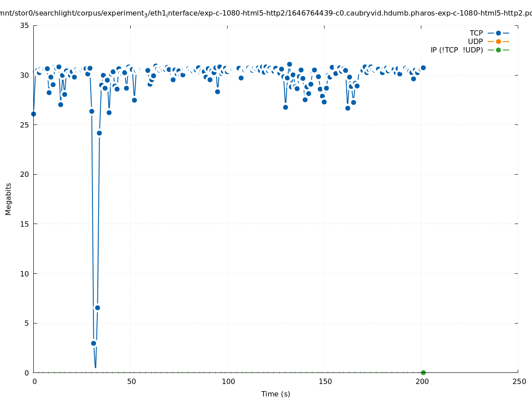This screenshot has width=532, height=400.
Task: Click the first TCP point at time zero
Action: pyautogui.click(x=33, y=114)
